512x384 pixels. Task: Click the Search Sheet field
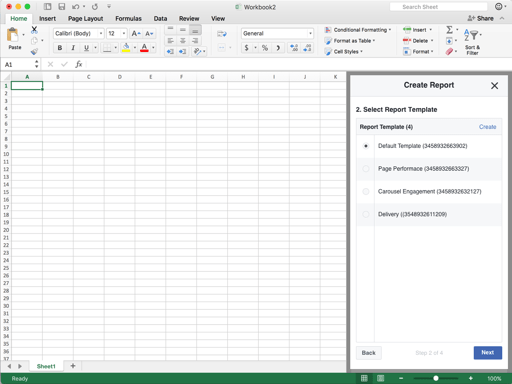tap(439, 7)
